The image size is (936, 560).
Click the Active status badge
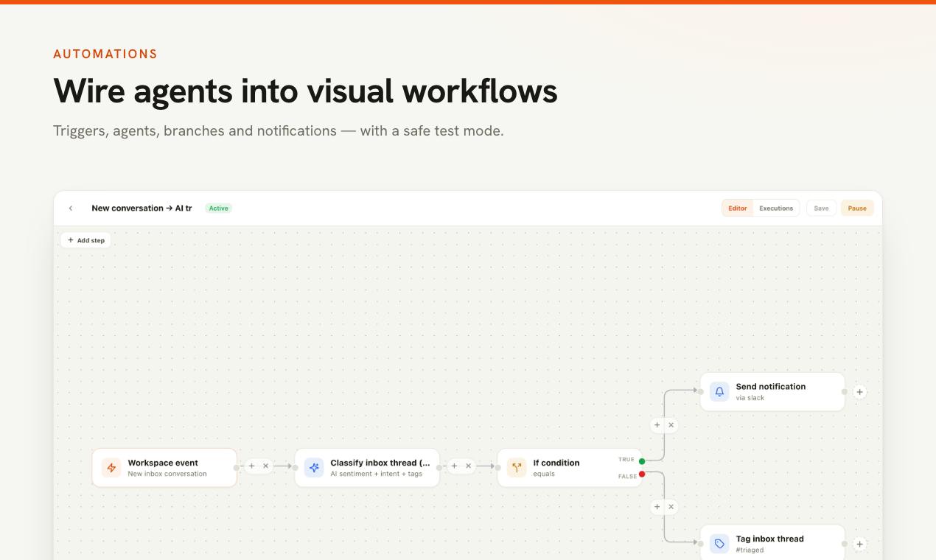click(x=218, y=209)
